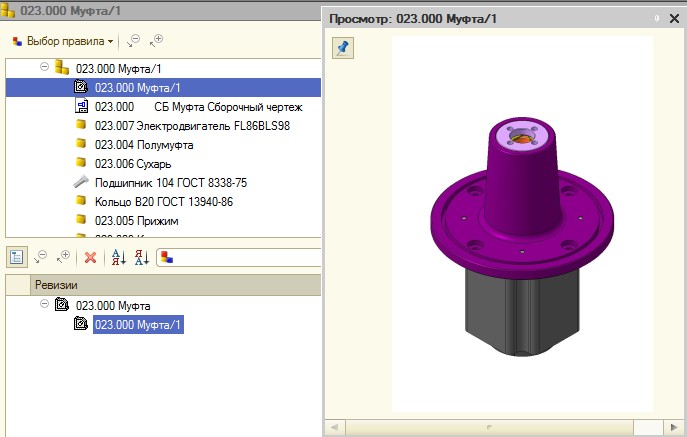Select 023.007 Электродвигатель FL86BLS98 item

(x=176, y=125)
